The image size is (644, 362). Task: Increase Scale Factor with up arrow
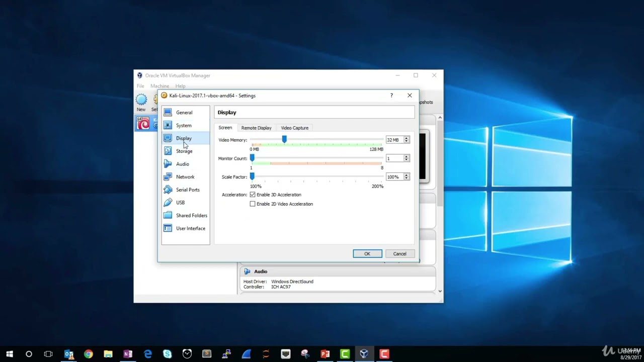[x=407, y=175]
